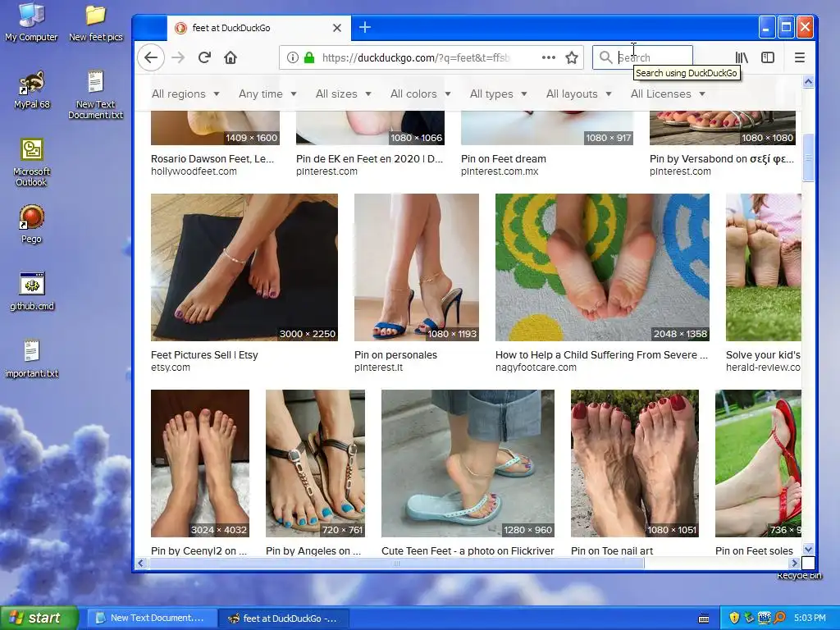840x630 pixels.
Task: Switch to New Text Document taskbar item
Action: (152, 619)
